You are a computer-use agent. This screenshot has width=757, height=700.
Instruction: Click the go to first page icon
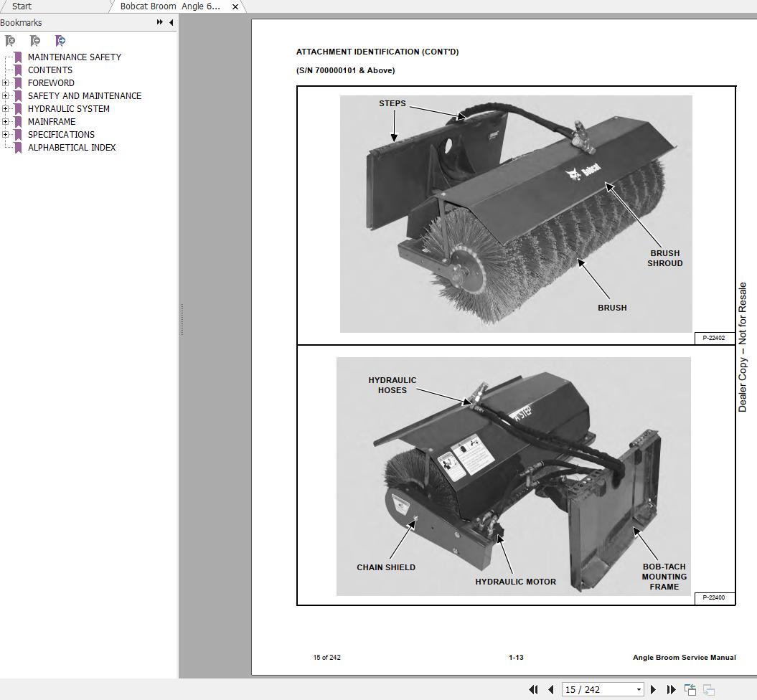click(x=532, y=689)
